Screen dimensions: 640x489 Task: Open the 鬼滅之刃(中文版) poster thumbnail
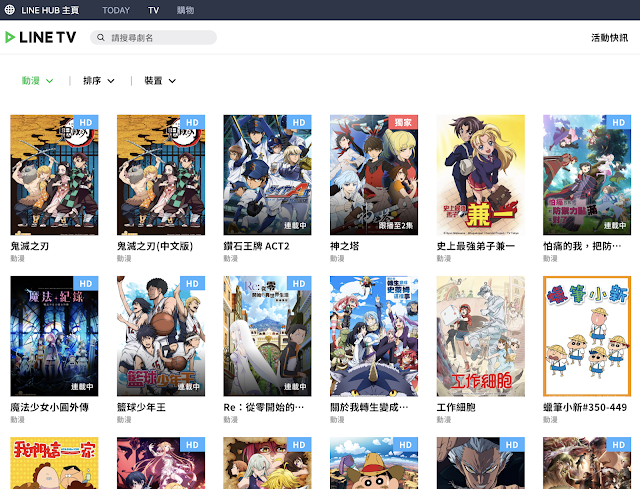tap(161, 175)
